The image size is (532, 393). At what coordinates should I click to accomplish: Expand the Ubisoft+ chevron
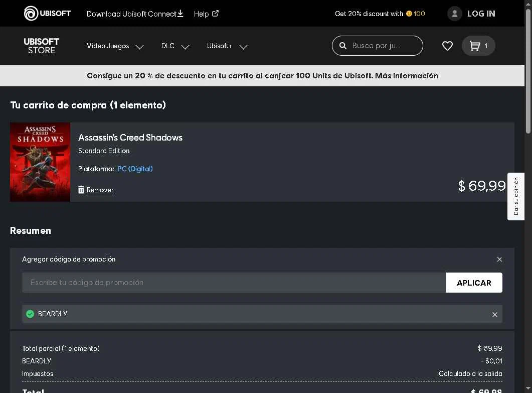pos(243,47)
